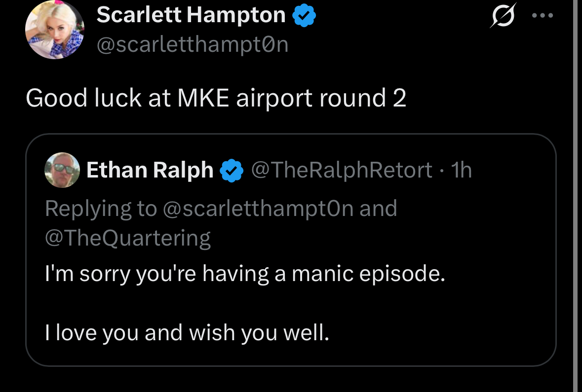Open @scarletthampt0n mention in Replying to line

[258, 209]
